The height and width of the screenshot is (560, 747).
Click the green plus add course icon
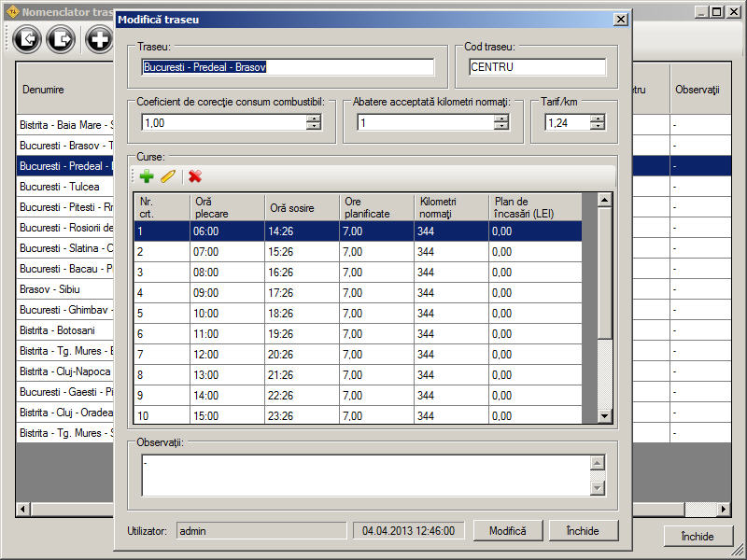[x=147, y=176]
